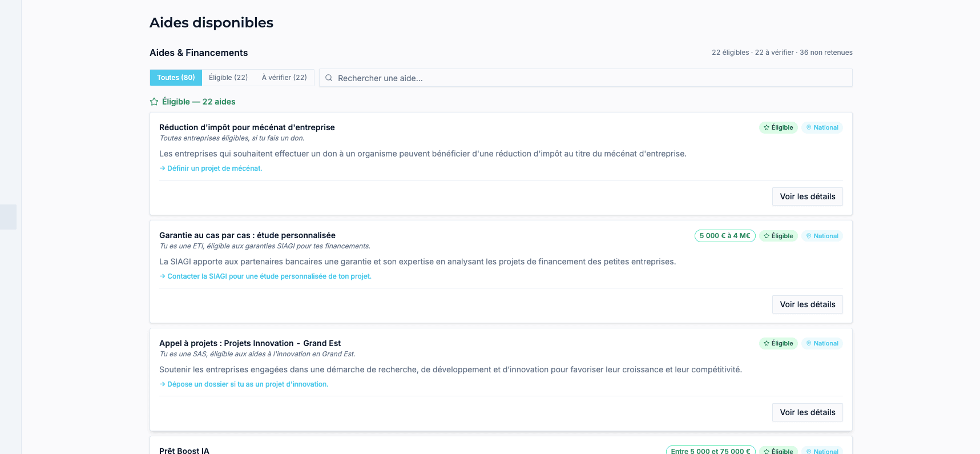980x454 pixels.
Task: Open Garantie au cas par cas title
Action: point(247,235)
